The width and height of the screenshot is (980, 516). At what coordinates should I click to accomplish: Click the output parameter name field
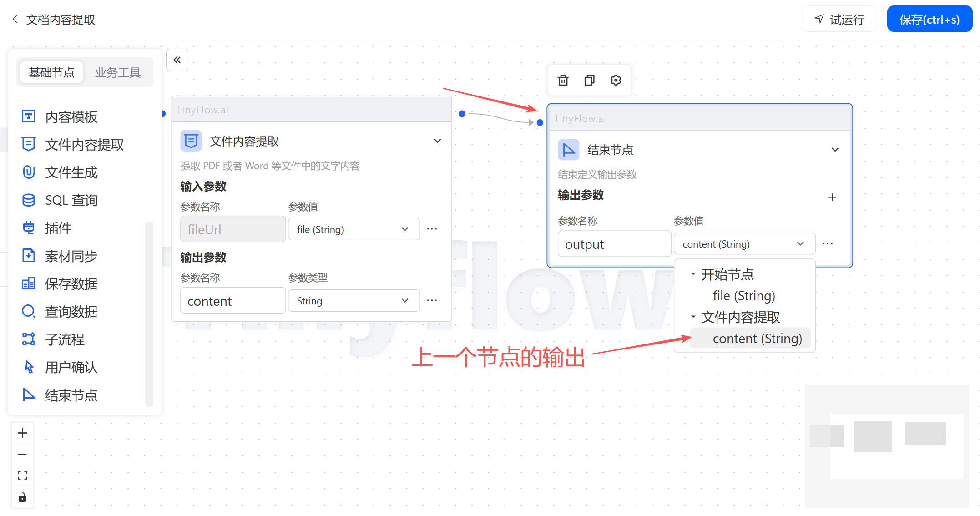(614, 244)
